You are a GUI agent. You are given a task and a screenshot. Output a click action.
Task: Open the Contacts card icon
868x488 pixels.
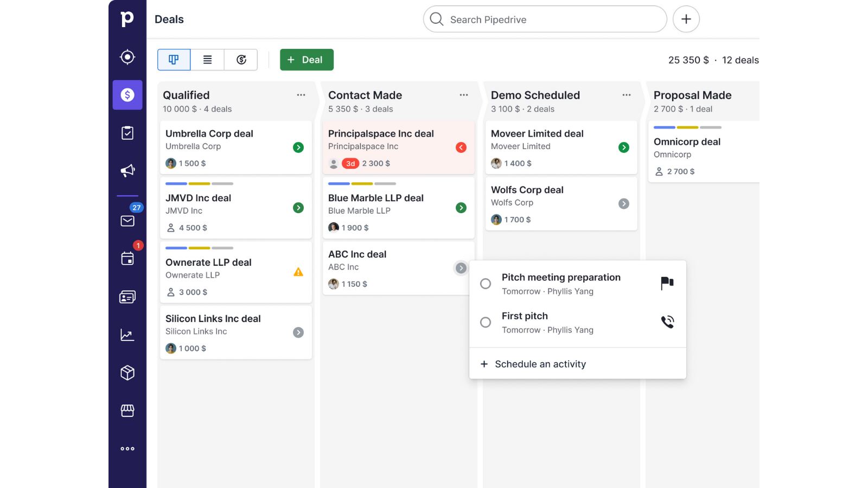[x=127, y=297]
